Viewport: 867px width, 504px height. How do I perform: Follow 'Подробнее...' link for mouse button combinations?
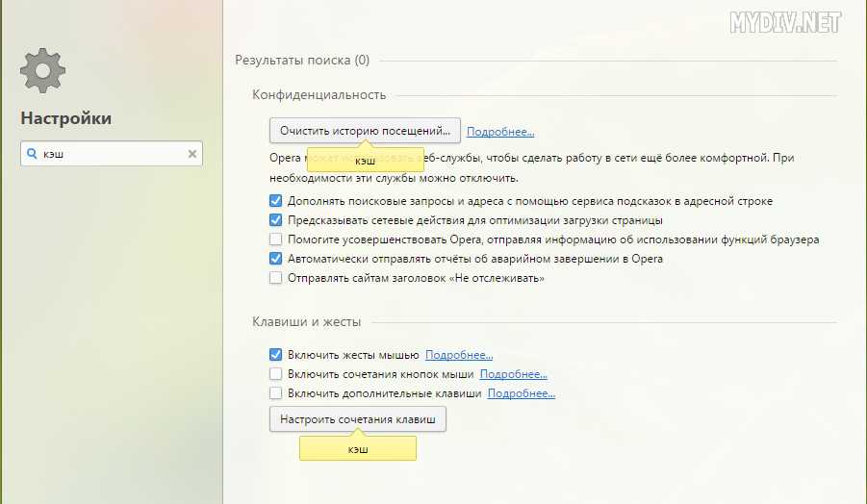click(x=514, y=374)
